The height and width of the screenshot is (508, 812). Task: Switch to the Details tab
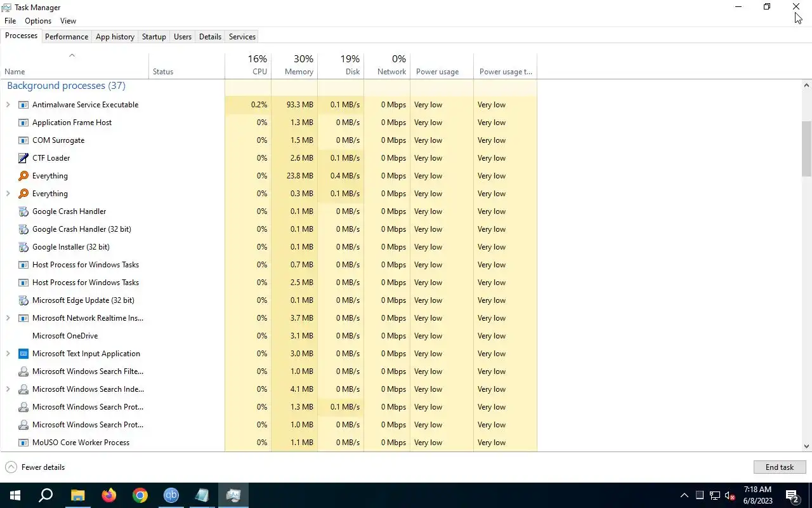pyautogui.click(x=210, y=37)
